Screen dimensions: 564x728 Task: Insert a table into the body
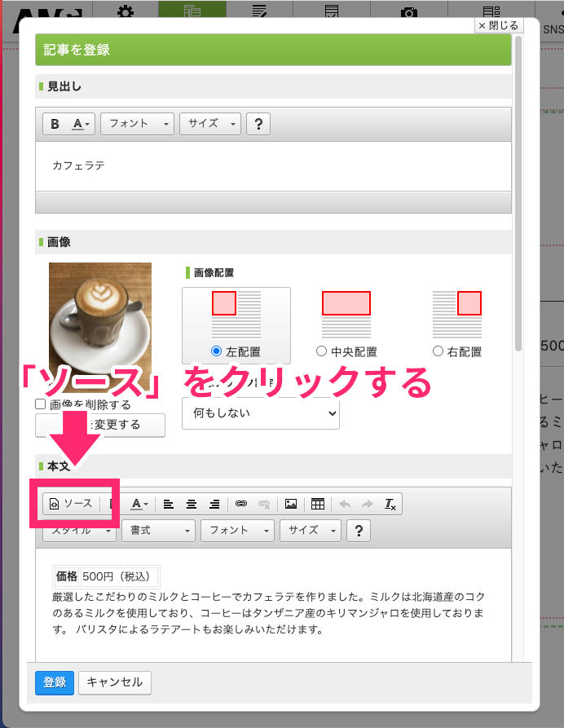coord(318,504)
